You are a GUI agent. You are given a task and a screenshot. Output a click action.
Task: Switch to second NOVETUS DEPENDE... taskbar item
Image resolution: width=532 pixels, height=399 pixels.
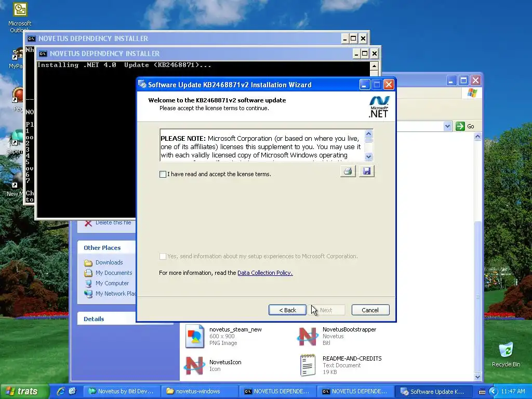click(x=355, y=391)
